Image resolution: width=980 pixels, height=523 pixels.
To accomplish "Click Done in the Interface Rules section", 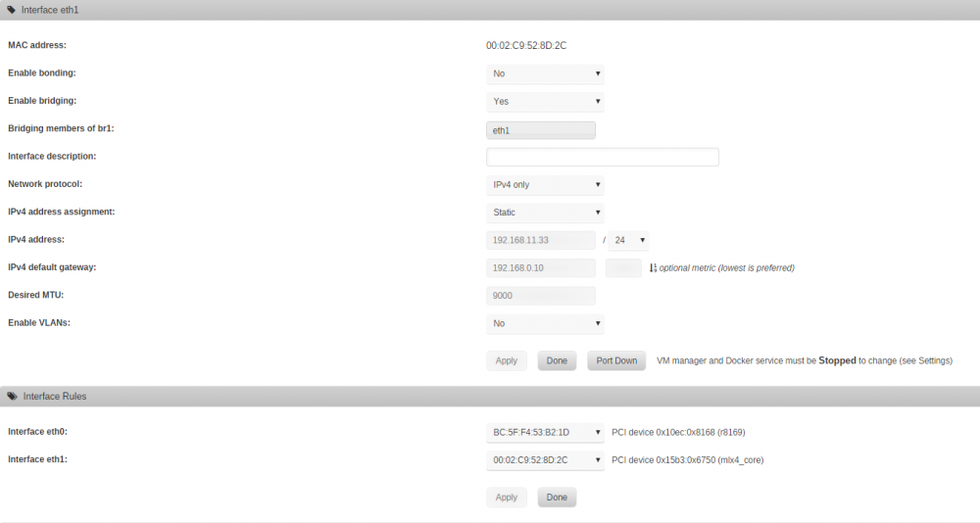I will click(x=557, y=498).
